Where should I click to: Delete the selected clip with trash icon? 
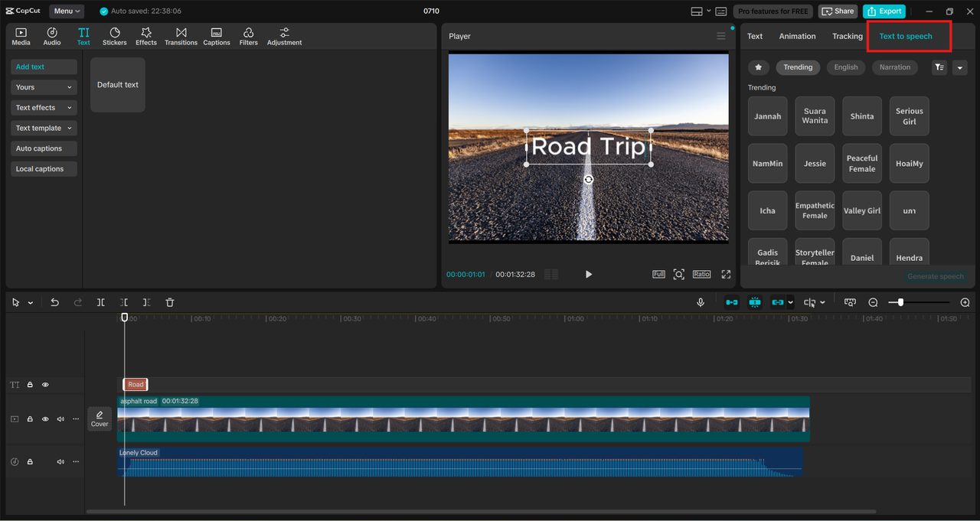[170, 303]
